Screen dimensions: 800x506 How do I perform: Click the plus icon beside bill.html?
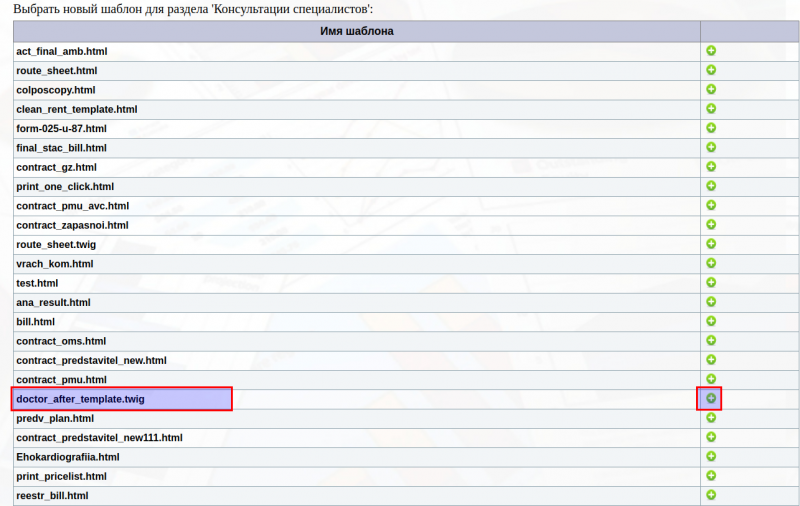(711, 321)
